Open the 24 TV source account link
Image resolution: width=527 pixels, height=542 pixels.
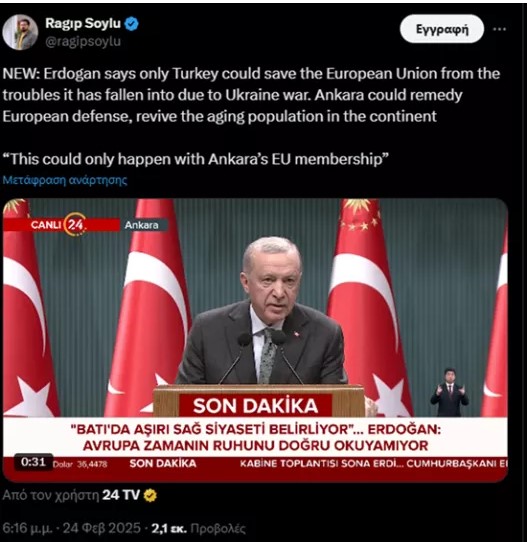(x=121, y=495)
